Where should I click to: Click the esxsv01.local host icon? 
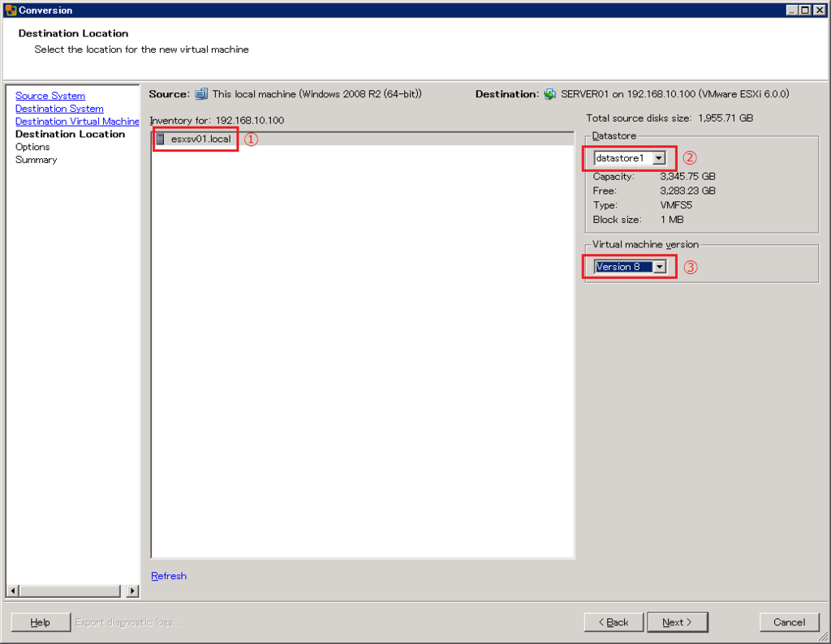(161, 139)
